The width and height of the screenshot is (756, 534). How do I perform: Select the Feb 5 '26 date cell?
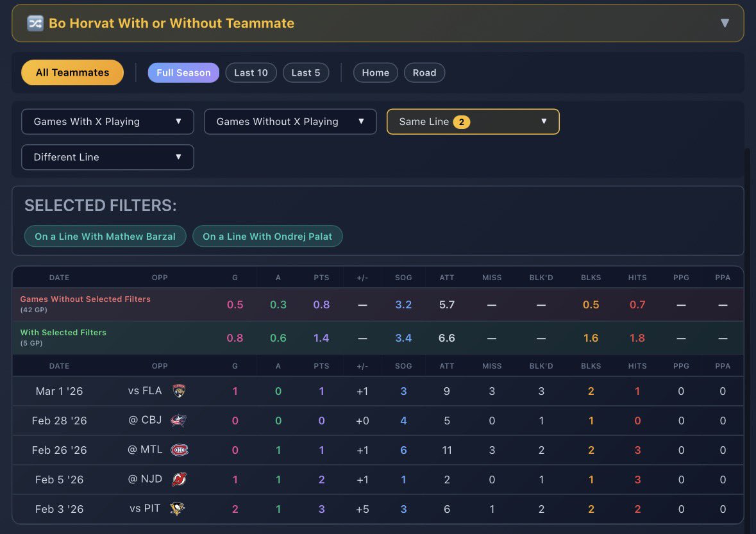59,479
